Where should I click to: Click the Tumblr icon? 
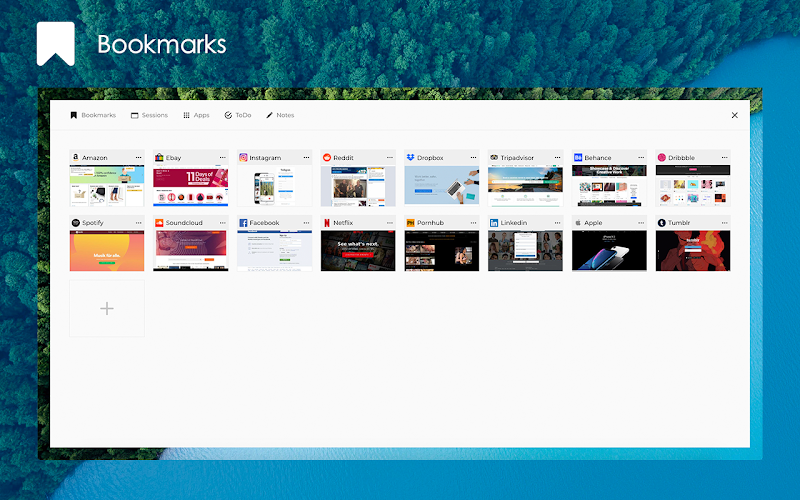click(662, 223)
